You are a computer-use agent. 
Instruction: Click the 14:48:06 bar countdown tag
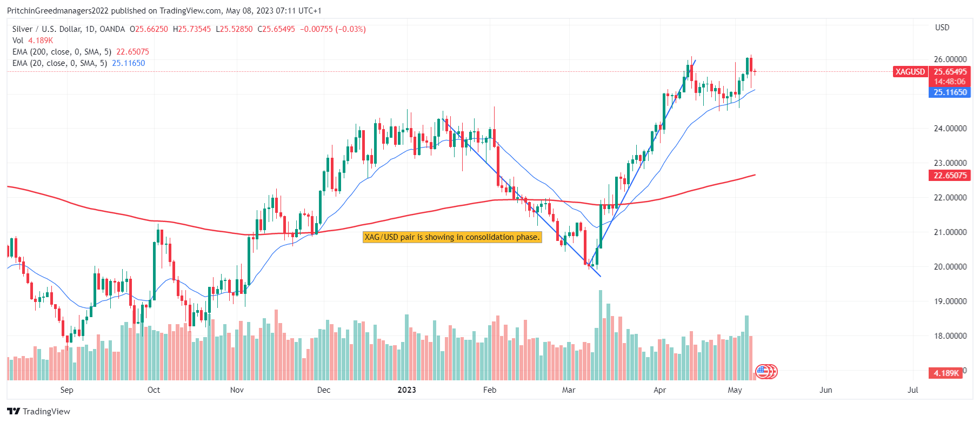pyautogui.click(x=950, y=82)
